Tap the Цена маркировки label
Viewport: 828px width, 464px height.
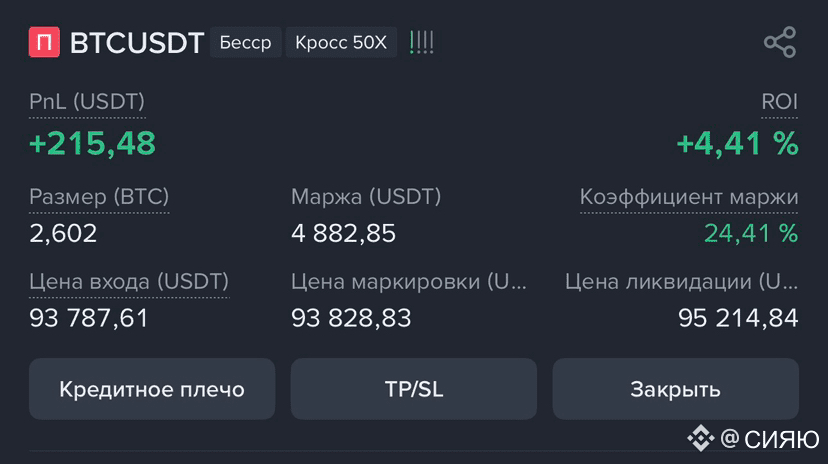tap(409, 281)
